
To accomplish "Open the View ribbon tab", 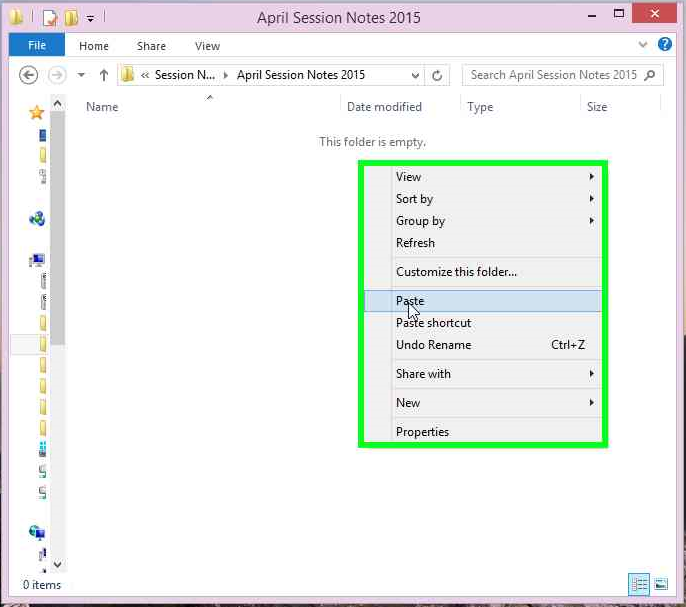I will pyautogui.click(x=207, y=46).
